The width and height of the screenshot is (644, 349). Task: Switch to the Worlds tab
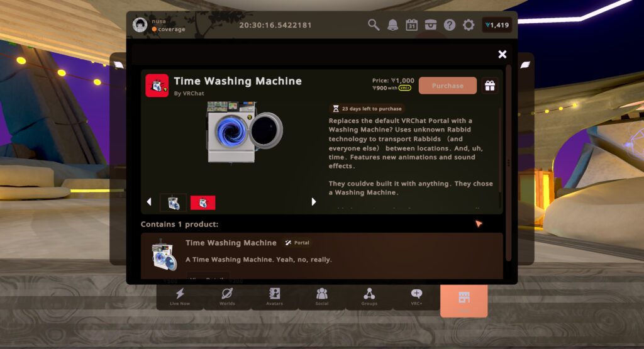click(227, 296)
